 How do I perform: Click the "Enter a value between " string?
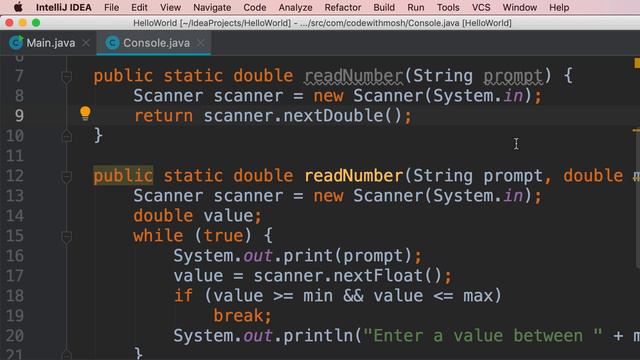483,336
